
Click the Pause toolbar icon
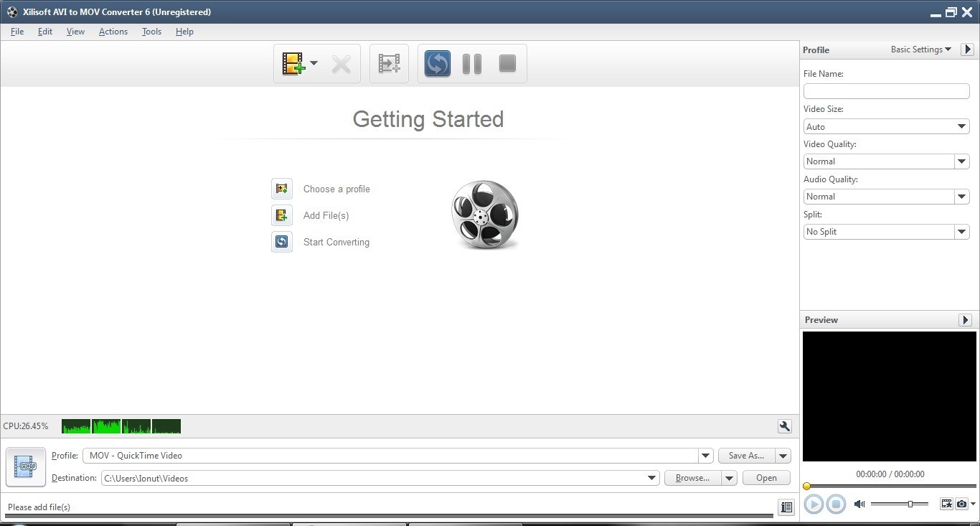tap(472, 64)
